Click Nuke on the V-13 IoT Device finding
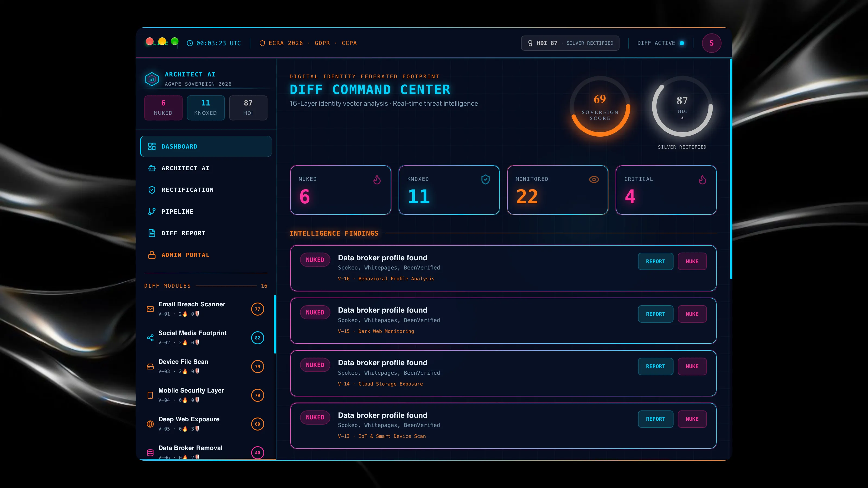 [x=692, y=419]
